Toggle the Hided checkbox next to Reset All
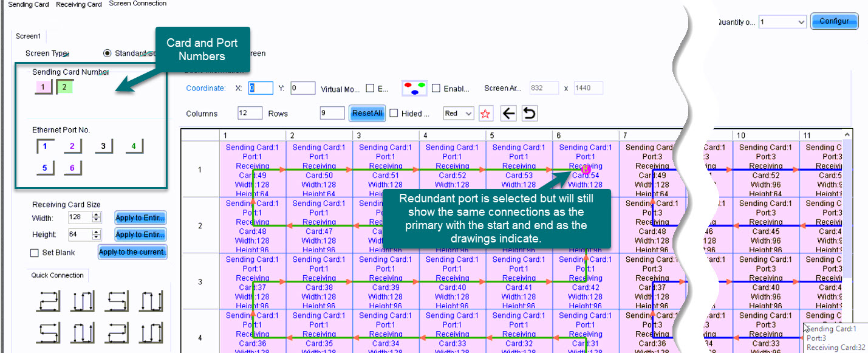 [394, 114]
